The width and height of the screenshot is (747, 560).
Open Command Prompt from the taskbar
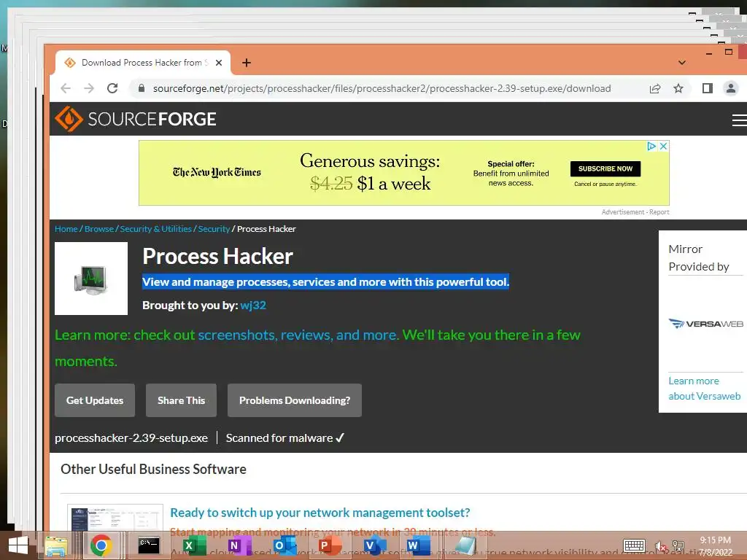tap(148, 545)
